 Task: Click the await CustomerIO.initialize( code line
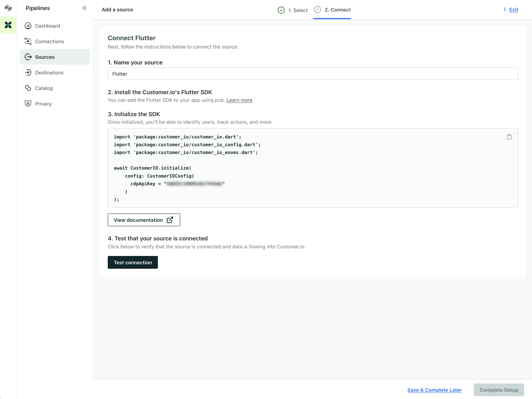click(x=152, y=168)
